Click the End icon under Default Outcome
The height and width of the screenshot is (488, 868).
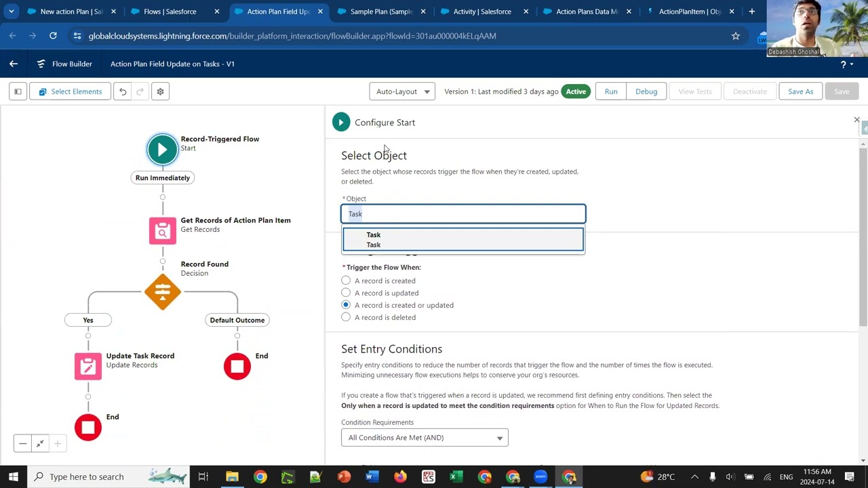pos(237,367)
